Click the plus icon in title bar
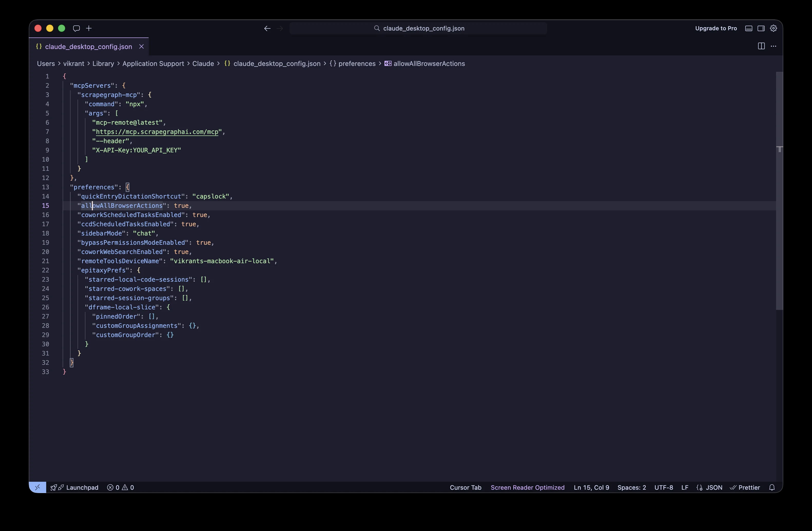 pyautogui.click(x=89, y=28)
